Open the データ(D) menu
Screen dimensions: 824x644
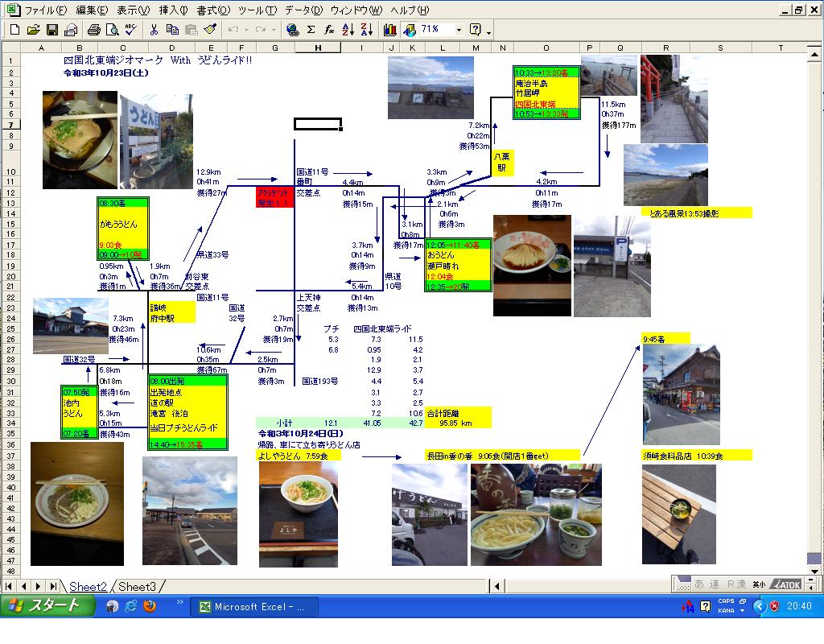click(303, 10)
